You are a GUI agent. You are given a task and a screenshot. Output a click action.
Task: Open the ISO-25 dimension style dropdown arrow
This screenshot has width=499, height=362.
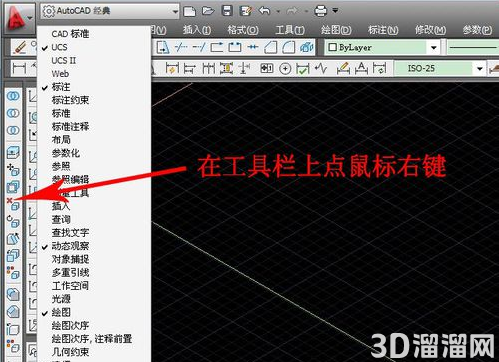pos(480,69)
